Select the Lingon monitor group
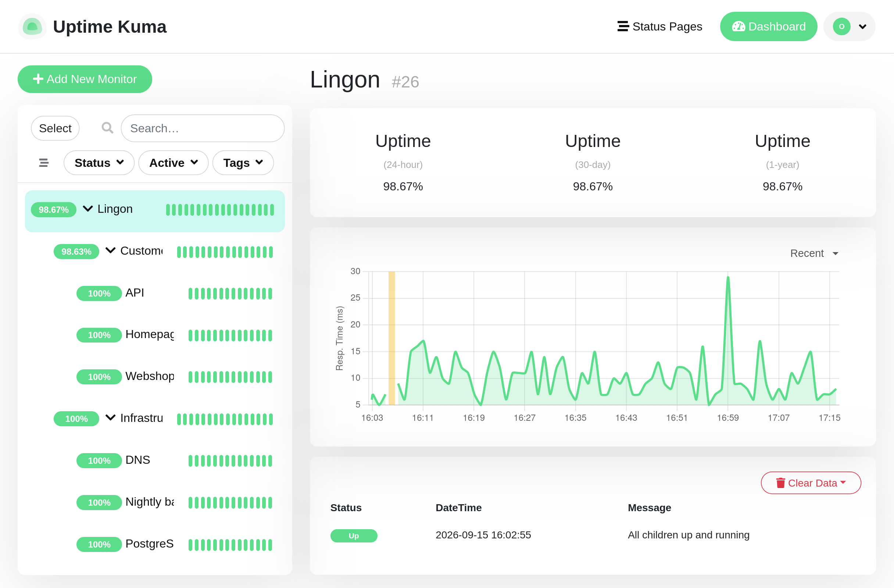Screen dimensions: 894x588 click(x=155, y=211)
